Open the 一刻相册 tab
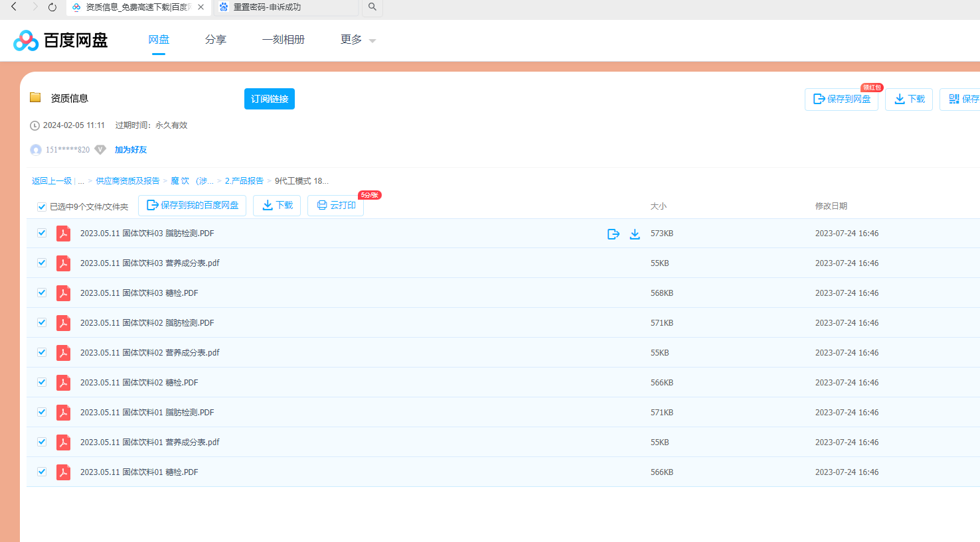The height and width of the screenshot is (542, 980). [284, 40]
